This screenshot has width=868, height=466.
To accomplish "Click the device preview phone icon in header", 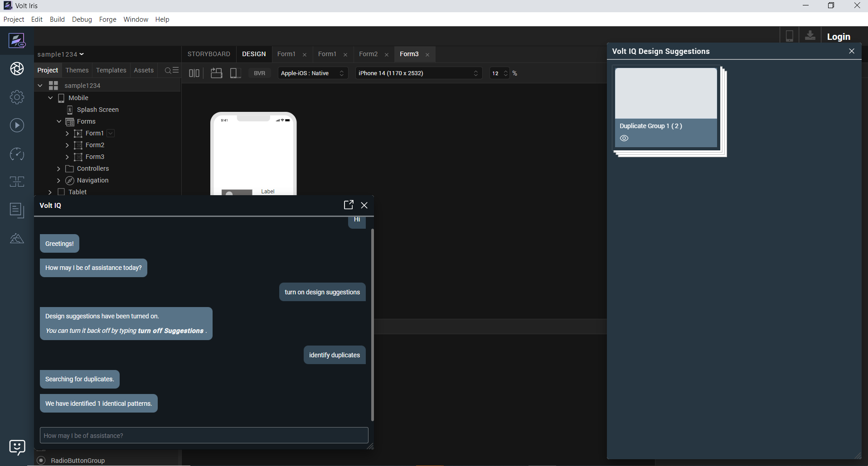I will coord(789,36).
